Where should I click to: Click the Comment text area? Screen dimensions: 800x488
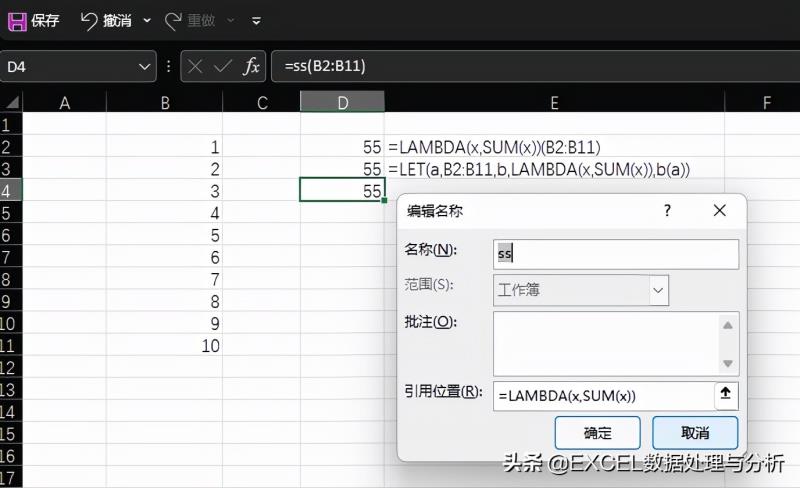click(605, 344)
